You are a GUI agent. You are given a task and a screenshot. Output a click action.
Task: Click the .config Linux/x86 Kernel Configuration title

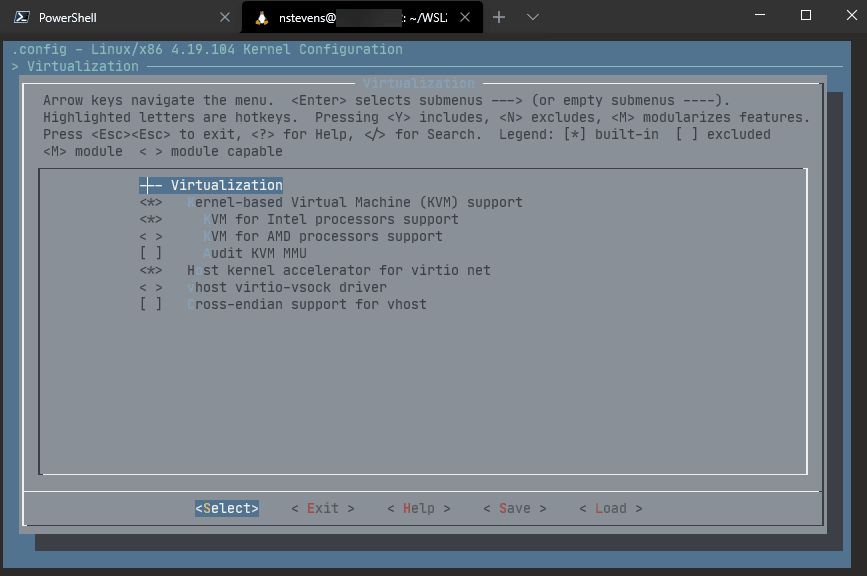click(x=207, y=49)
